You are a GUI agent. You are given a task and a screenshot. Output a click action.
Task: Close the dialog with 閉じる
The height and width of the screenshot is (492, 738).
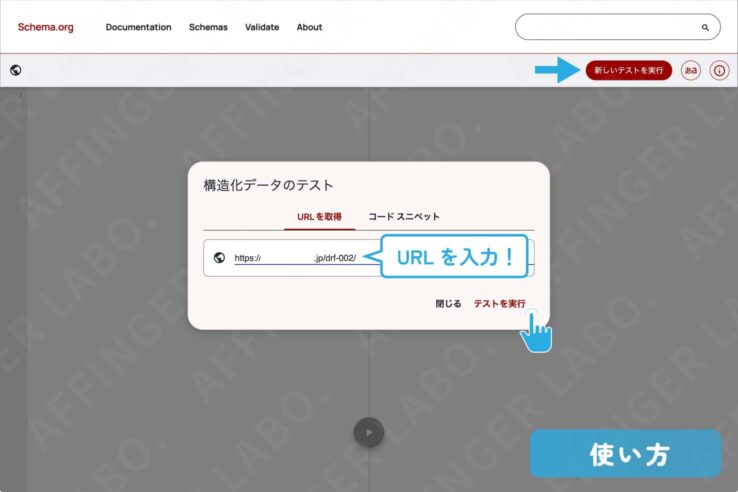[x=448, y=304]
